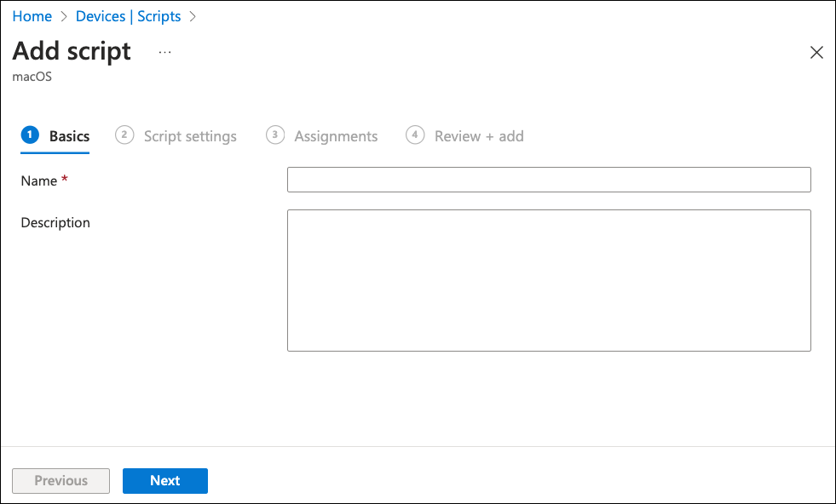Open the Script settings tab
Viewport: 836px width, 504px height.
190,136
